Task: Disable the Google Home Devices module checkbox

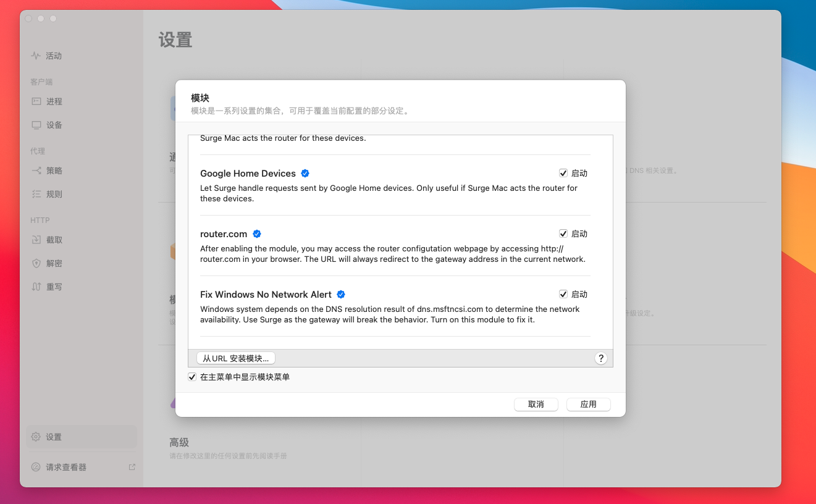Action: coord(563,174)
